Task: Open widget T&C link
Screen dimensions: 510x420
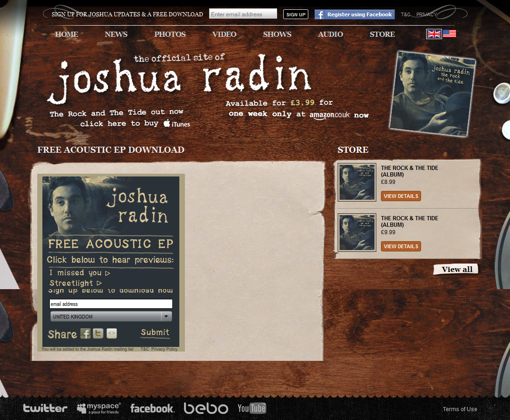Action: click(x=145, y=349)
